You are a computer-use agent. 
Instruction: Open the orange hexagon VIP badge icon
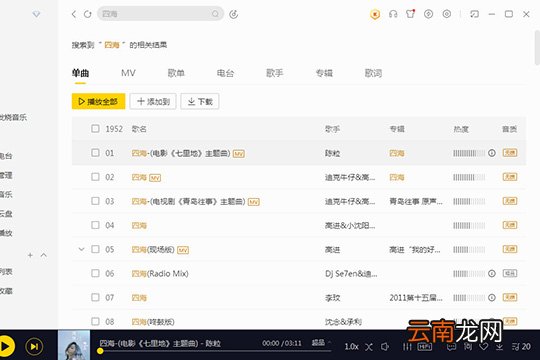[375, 14]
